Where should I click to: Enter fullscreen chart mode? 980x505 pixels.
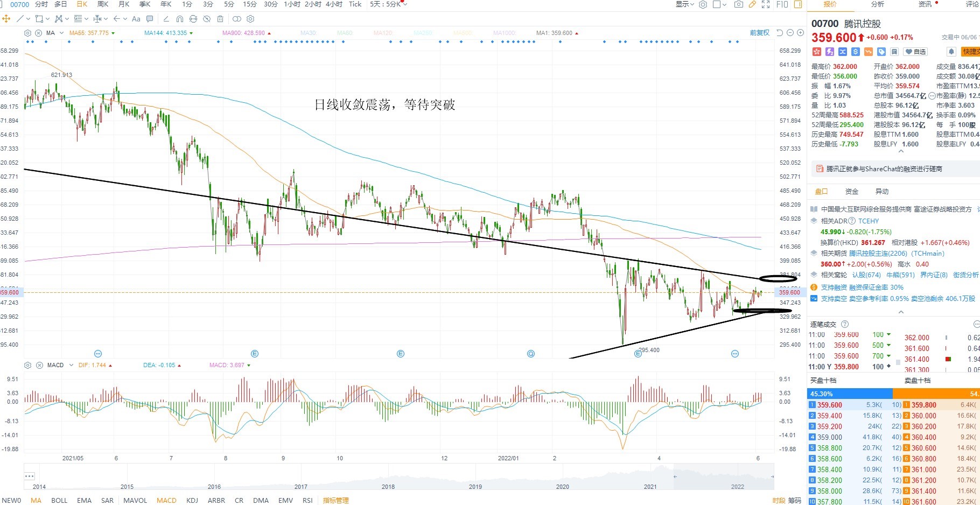[x=766, y=4]
